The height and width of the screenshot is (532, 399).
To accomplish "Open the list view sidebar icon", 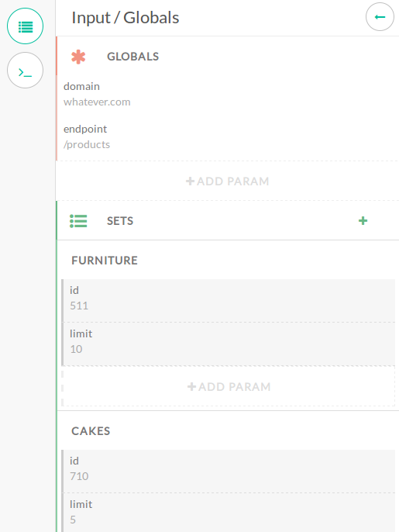I will 25,26.
